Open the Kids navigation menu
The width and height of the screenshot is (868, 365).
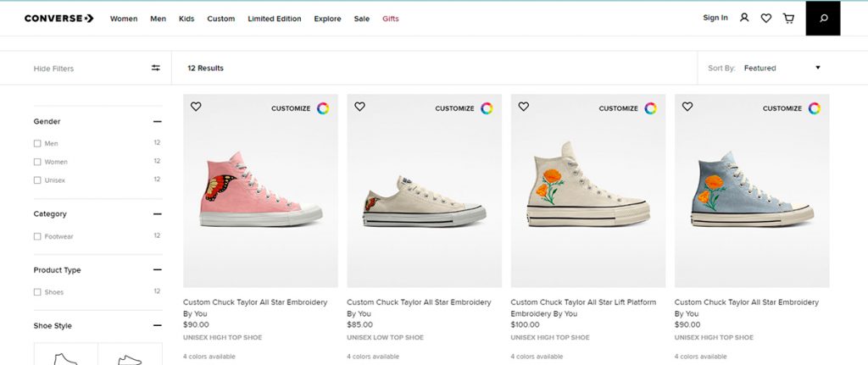(x=186, y=19)
